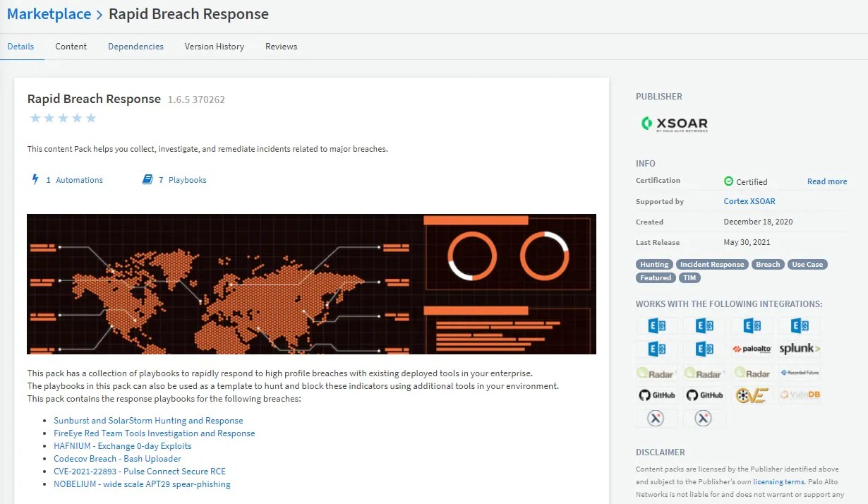
Task: Click the book Playbooks icon
Action: [x=147, y=179]
